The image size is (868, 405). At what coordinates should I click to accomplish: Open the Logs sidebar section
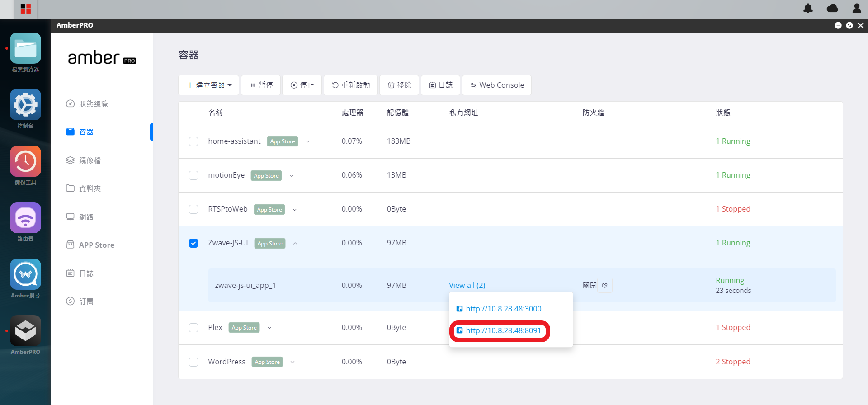(x=80, y=273)
